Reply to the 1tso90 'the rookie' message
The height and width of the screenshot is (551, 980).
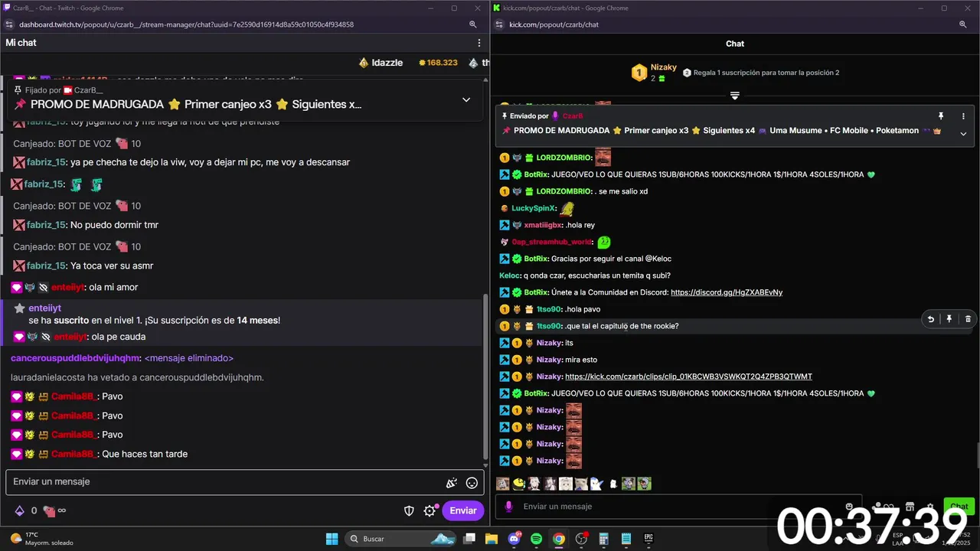(x=930, y=319)
